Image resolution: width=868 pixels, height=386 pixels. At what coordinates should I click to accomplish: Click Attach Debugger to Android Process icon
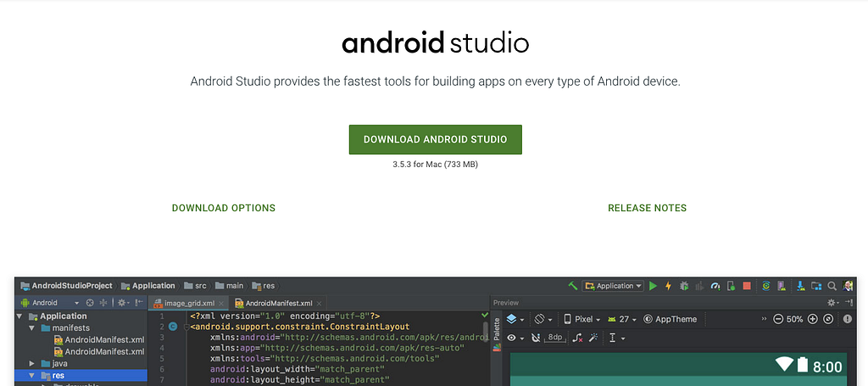click(731, 286)
